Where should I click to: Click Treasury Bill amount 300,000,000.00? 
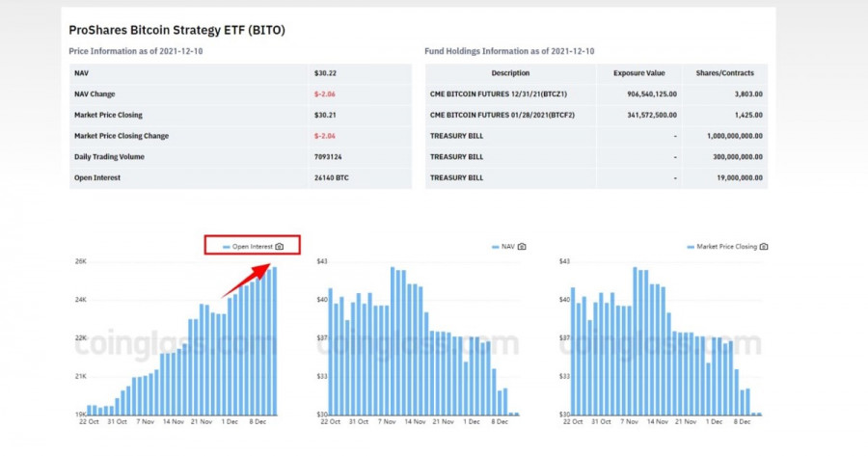(x=738, y=157)
